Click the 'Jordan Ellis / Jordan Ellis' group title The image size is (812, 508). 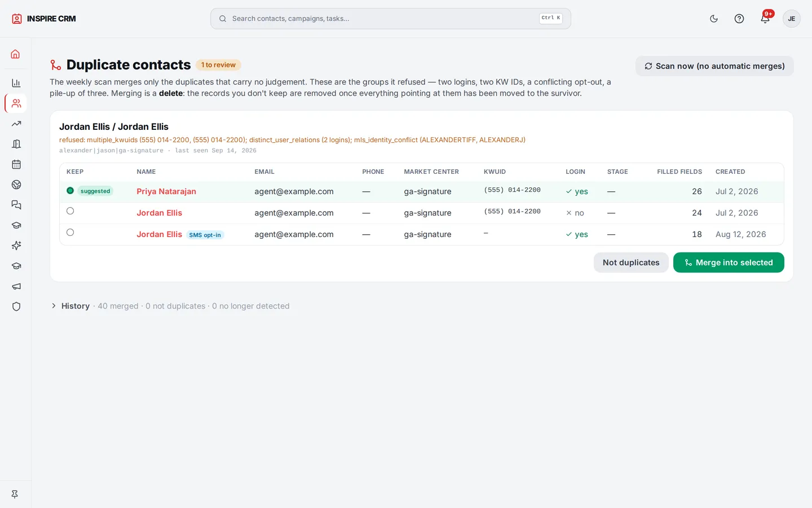tap(114, 127)
